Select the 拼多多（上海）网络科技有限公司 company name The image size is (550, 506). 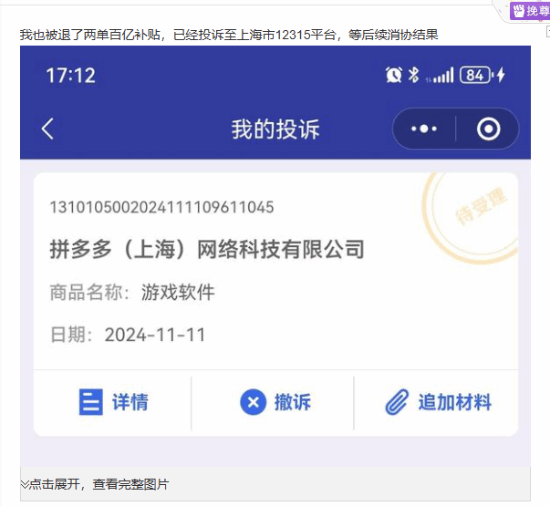point(207,249)
